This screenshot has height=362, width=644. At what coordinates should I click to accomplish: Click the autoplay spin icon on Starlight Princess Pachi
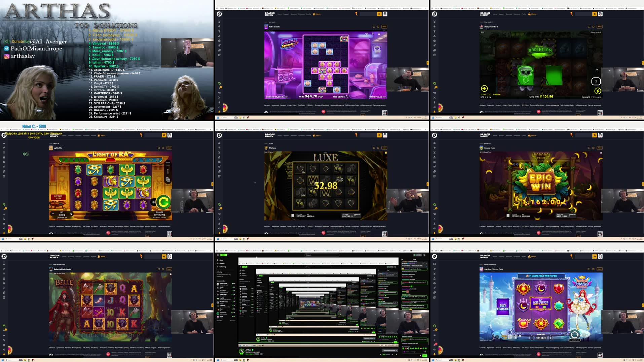pyautogui.click(x=574, y=334)
